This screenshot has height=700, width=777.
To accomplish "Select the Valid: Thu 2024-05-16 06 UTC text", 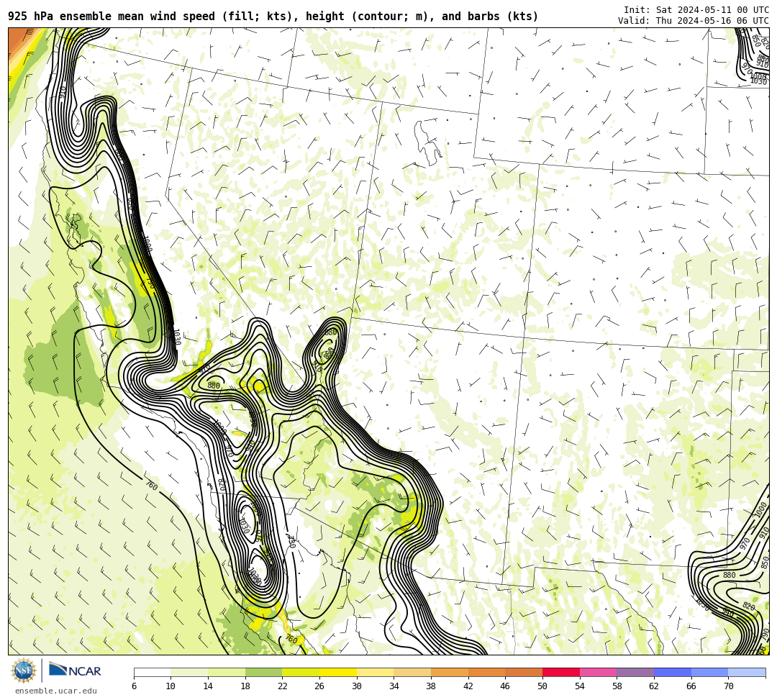I will click(694, 20).
